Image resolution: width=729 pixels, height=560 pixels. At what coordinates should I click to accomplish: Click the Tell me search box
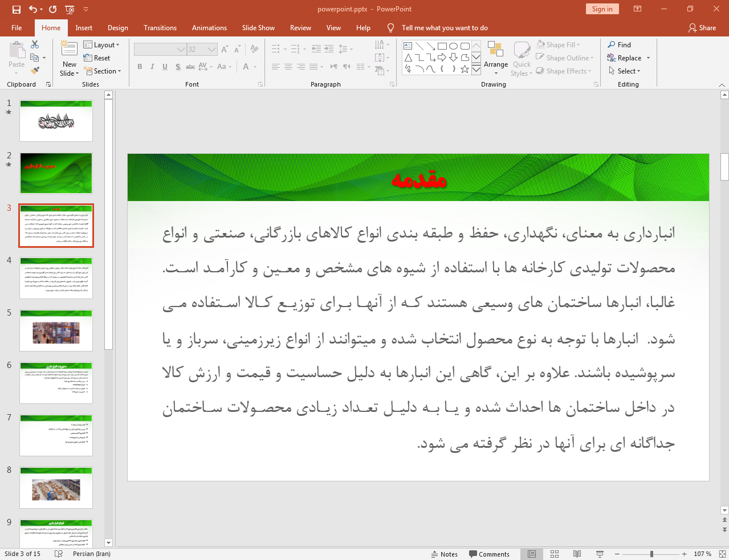coord(445,27)
